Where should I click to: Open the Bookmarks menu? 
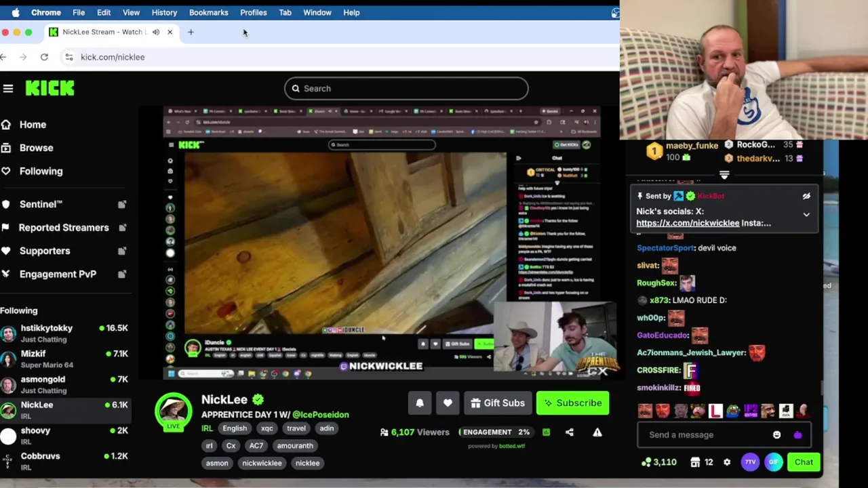209,12
